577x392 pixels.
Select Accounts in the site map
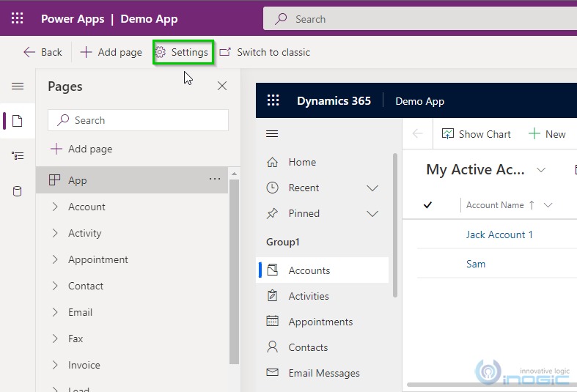pos(309,270)
